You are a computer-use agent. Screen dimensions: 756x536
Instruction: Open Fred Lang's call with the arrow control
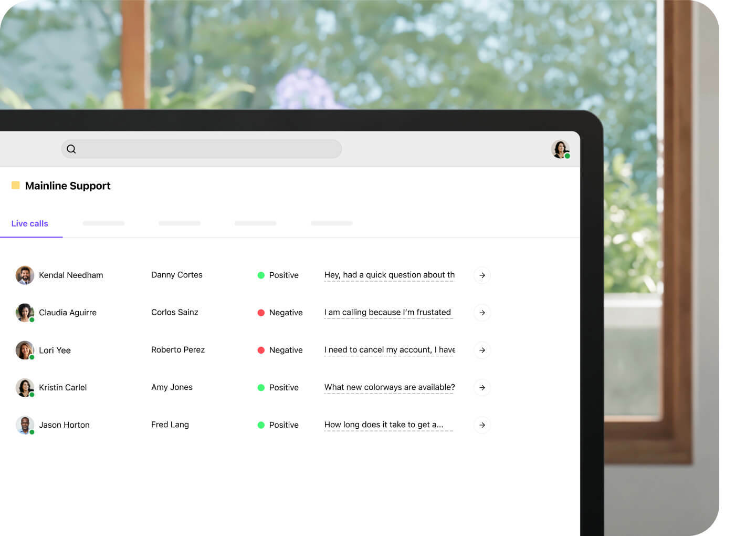click(x=481, y=425)
